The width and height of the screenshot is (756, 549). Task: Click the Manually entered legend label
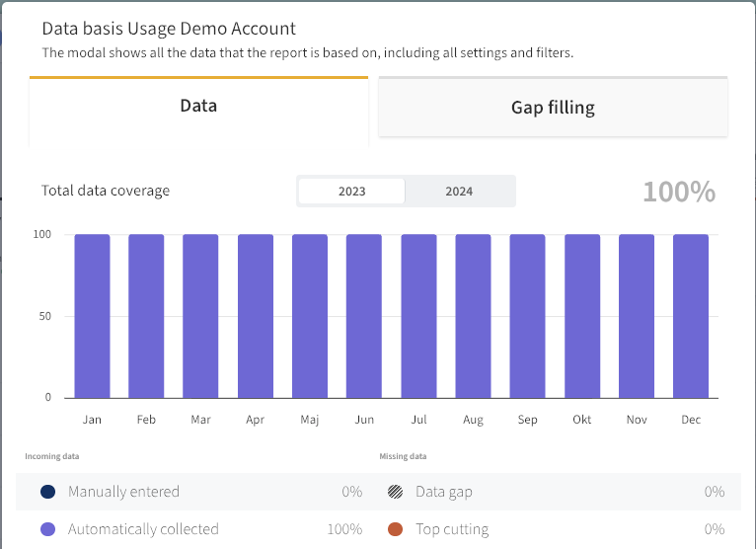tap(123, 492)
